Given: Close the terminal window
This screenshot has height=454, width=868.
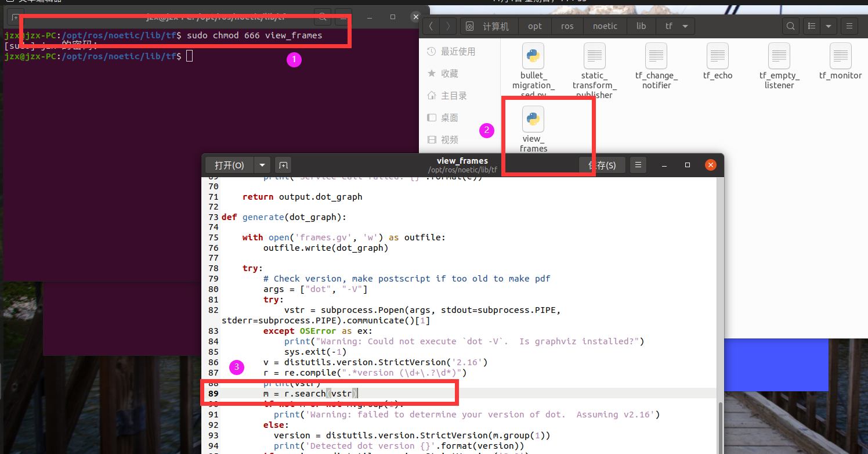Looking at the screenshot, I should tap(415, 17).
